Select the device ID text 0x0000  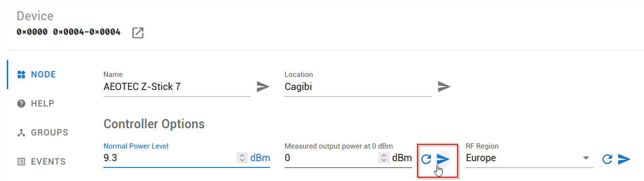coord(32,32)
